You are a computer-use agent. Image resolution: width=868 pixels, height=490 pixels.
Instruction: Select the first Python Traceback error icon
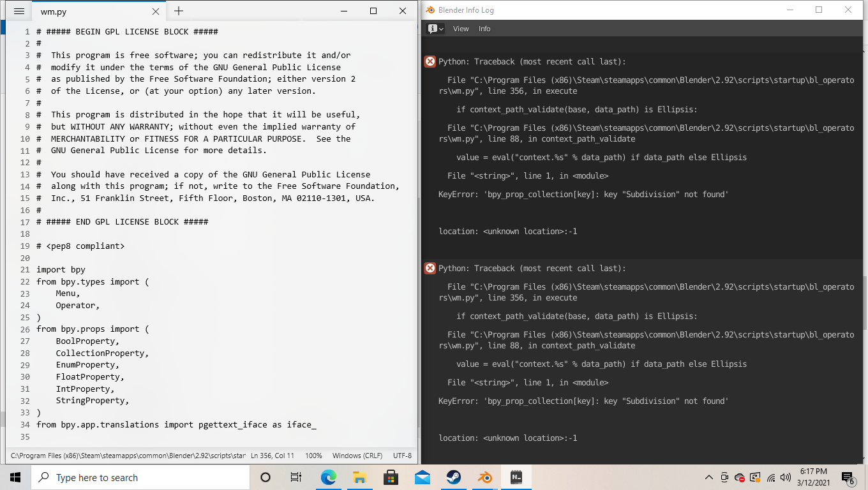click(430, 62)
